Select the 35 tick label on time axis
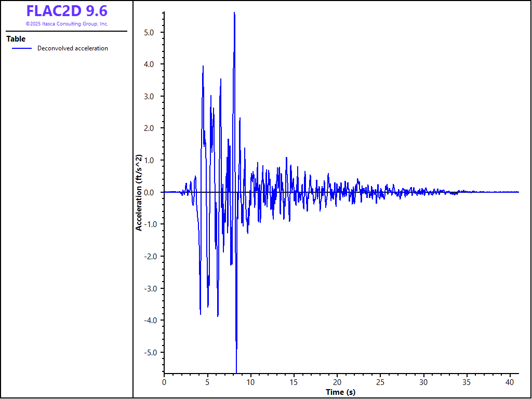 (467, 382)
